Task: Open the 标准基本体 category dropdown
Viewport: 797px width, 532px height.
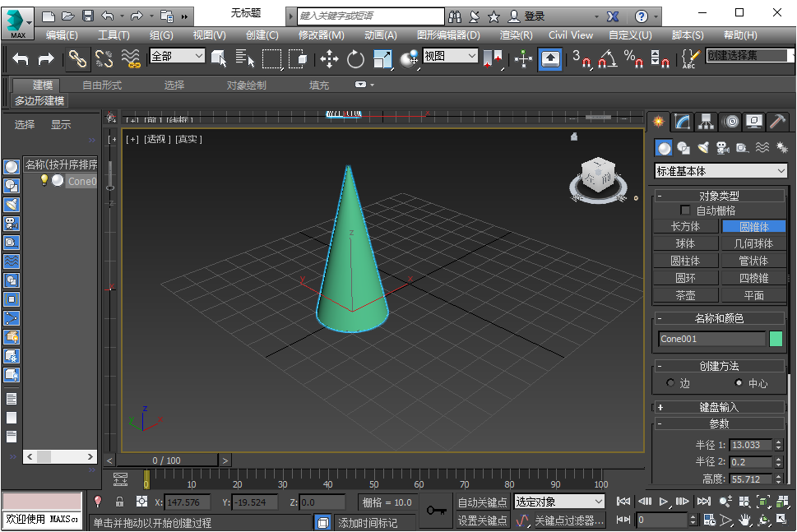Action: (x=721, y=171)
